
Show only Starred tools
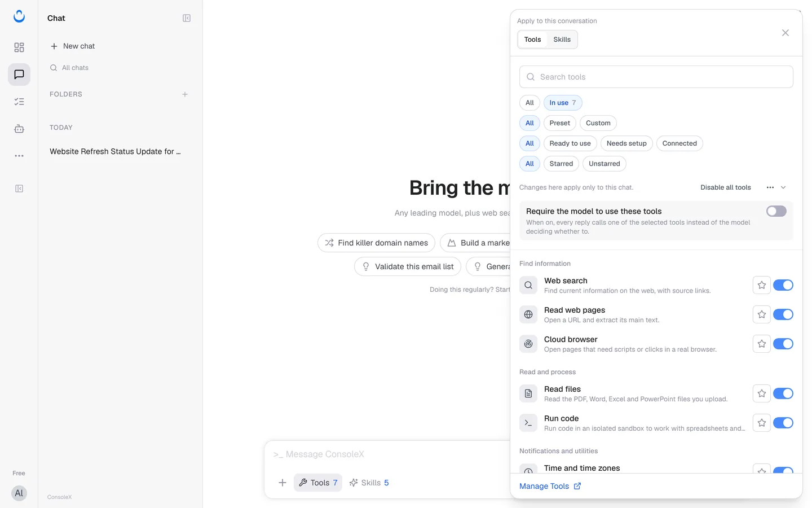pos(561,164)
